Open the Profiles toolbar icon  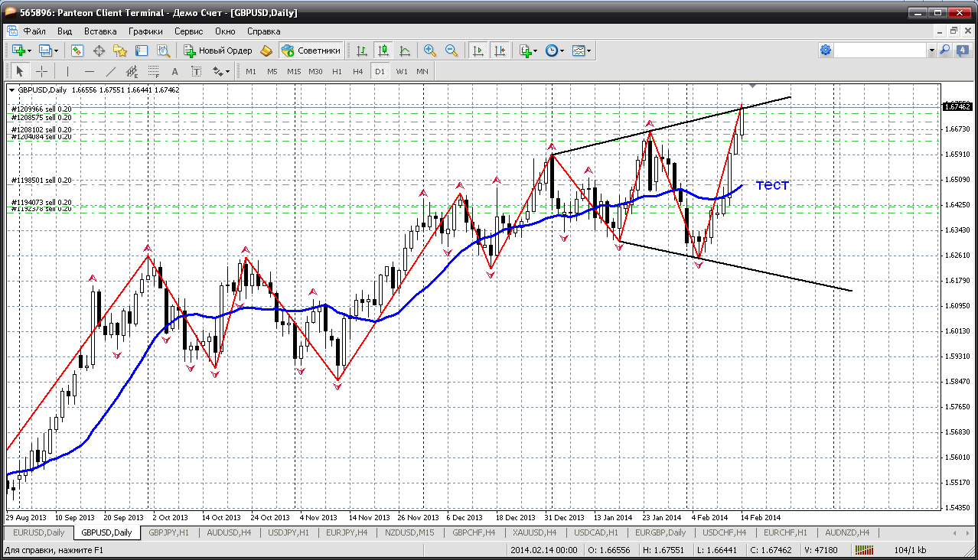click(47, 50)
